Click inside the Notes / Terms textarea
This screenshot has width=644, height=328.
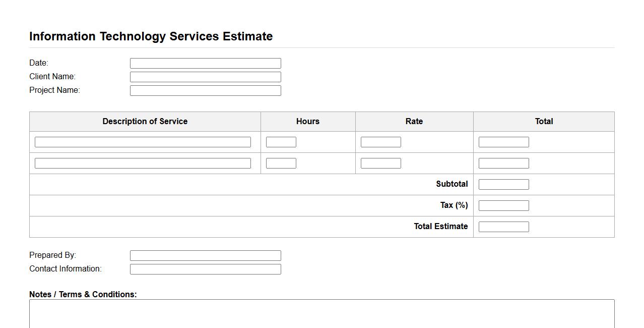pyautogui.click(x=321, y=314)
